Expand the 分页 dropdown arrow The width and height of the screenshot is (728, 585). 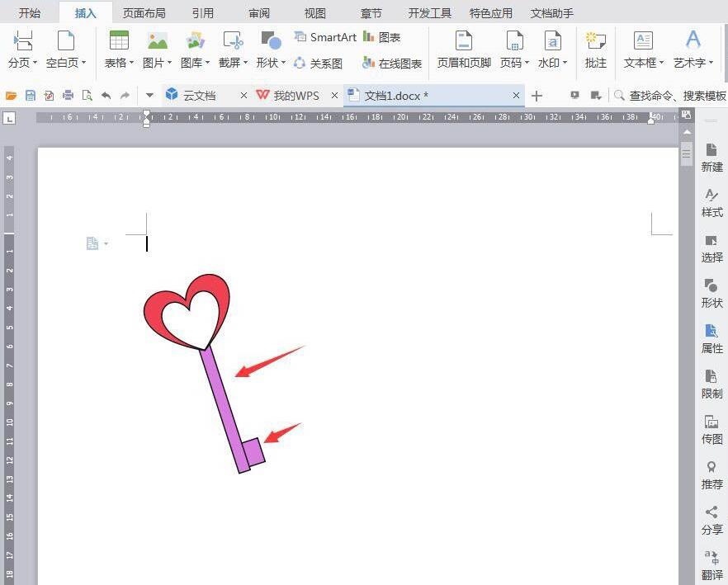(x=35, y=62)
